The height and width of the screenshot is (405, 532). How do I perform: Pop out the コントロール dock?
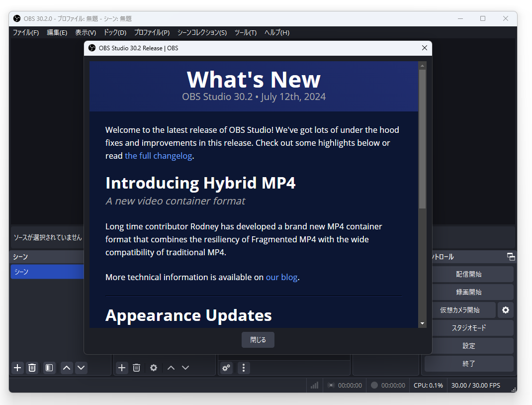point(511,257)
